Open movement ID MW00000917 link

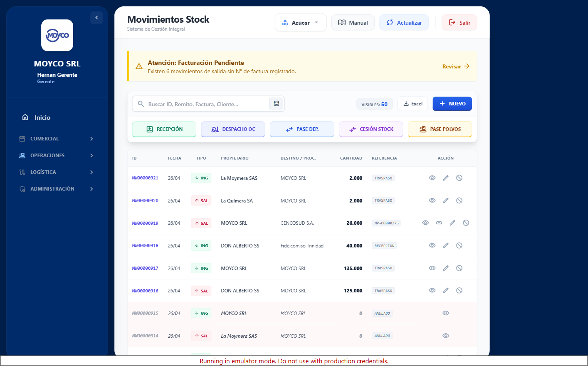pyautogui.click(x=145, y=268)
